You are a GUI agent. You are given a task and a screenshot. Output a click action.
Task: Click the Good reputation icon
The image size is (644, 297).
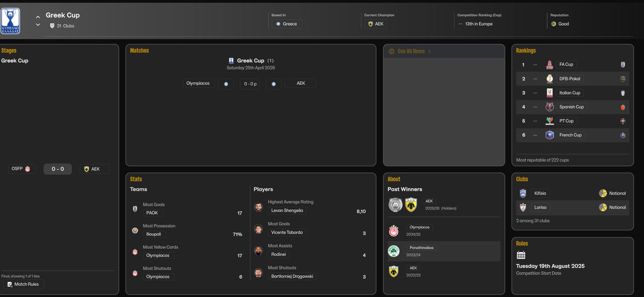point(554,24)
